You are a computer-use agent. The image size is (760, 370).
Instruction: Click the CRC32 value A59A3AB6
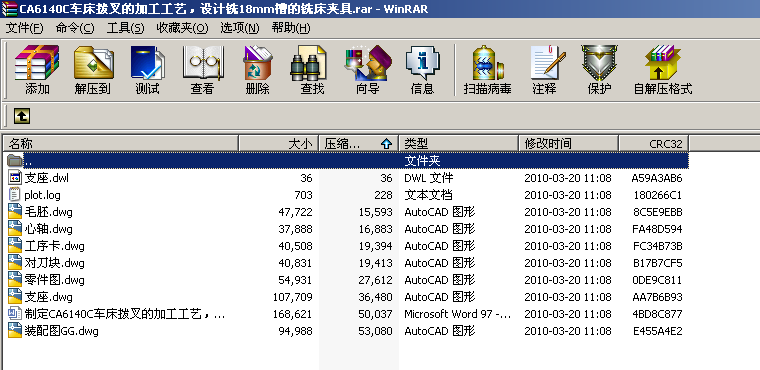[x=657, y=178]
